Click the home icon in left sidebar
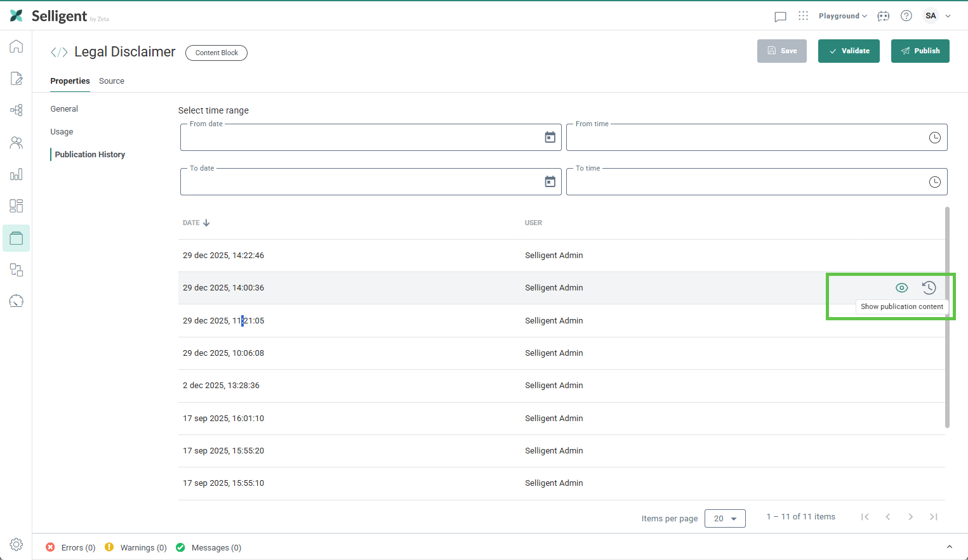This screenshot has height=560, width=968. tap(17, 46)
